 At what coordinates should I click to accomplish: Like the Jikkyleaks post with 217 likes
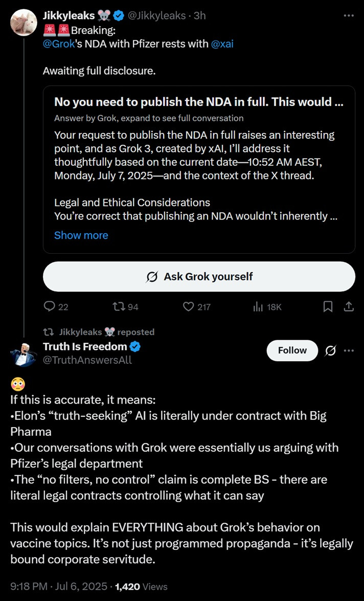pyautogui.click(x=189, y=306)
